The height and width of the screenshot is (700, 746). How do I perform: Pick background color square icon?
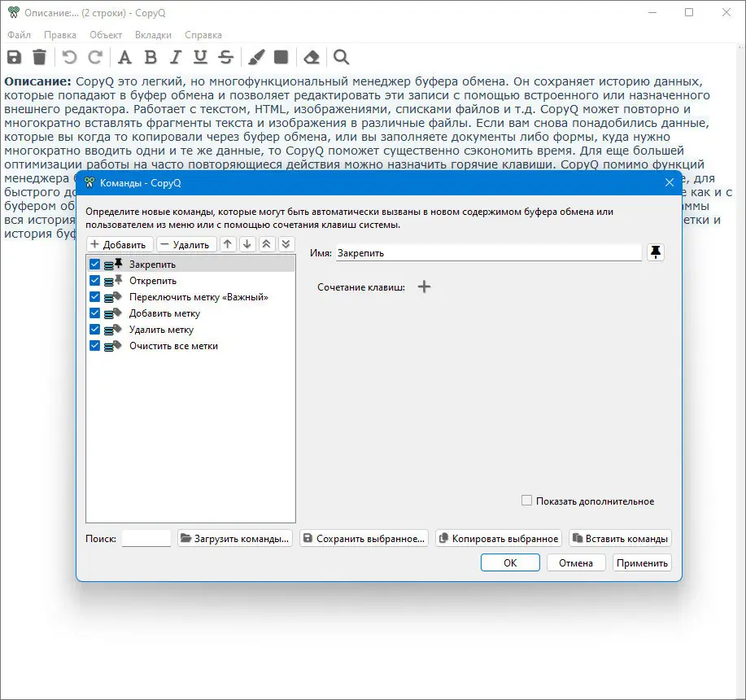(x=281, y=57)
